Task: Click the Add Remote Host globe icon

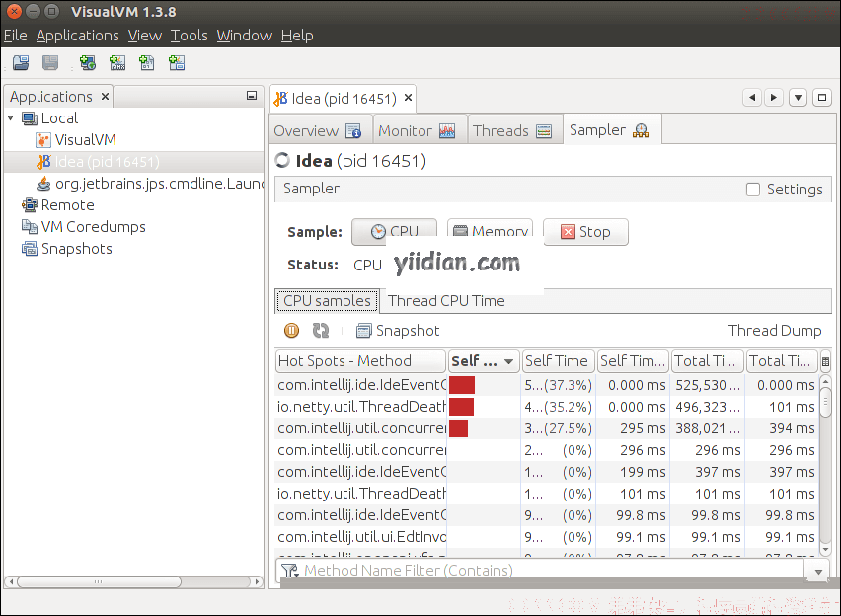Action: 88,63
